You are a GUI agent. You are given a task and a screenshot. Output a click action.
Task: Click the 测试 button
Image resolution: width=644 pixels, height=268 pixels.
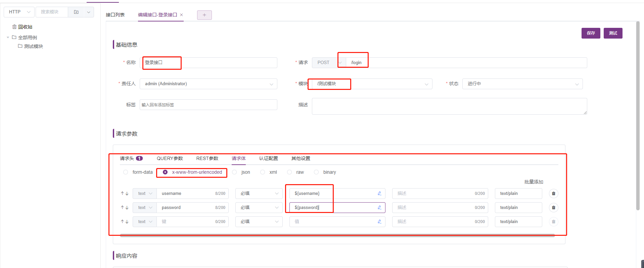(613, 33)
